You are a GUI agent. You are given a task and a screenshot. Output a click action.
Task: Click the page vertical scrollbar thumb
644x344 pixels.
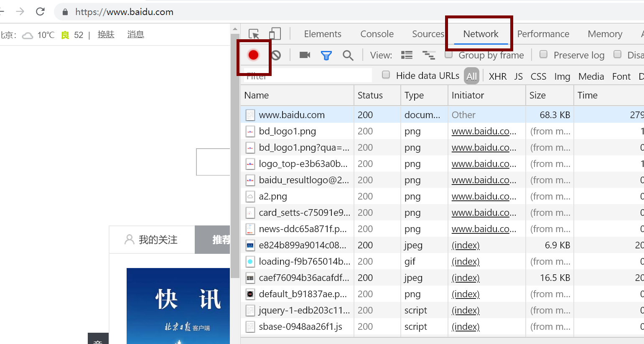235,157
